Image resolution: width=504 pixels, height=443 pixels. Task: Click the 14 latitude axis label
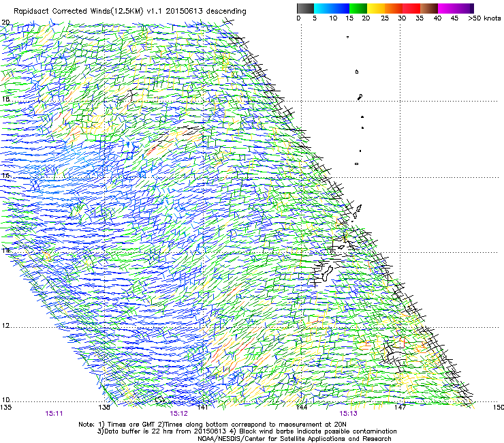[5, 250]
